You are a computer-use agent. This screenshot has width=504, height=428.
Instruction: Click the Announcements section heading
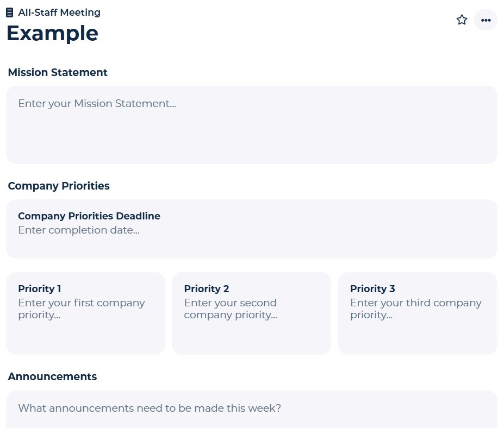coord(52,376)
